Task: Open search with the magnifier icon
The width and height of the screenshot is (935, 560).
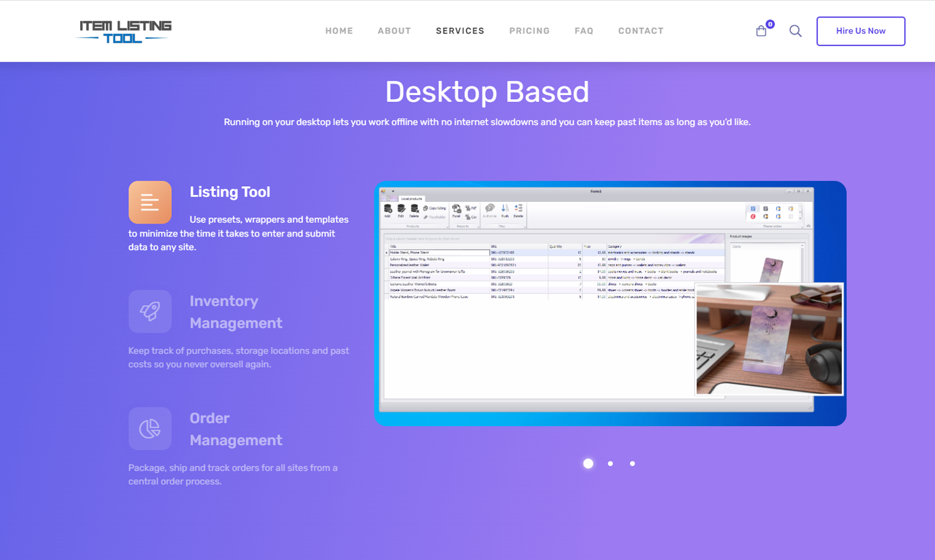Action: [x=795, y=31]
